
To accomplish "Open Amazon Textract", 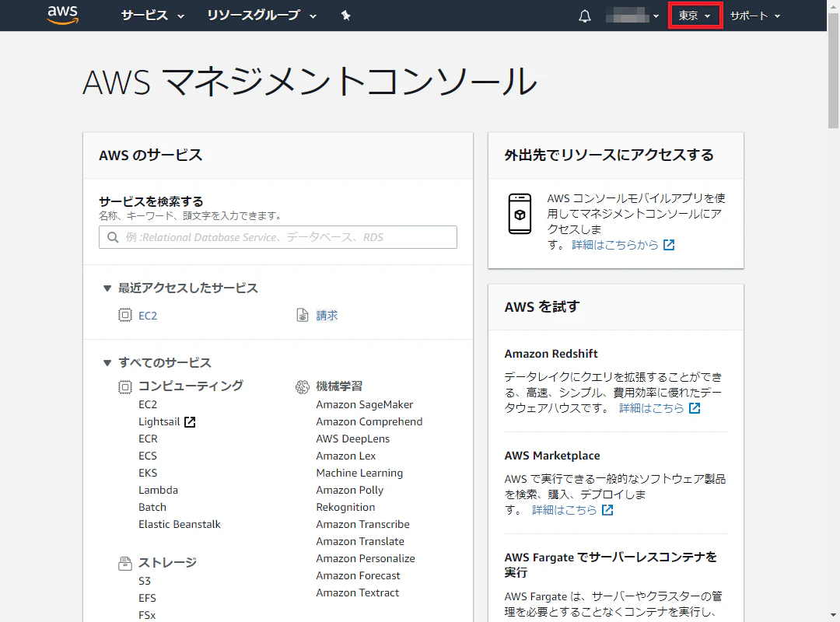I will (357, 593).
